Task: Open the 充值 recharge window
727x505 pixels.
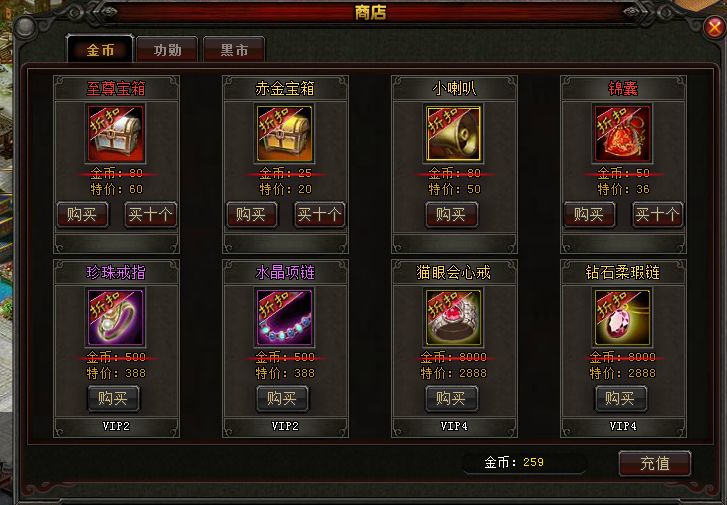Action: tap(655, 463)
